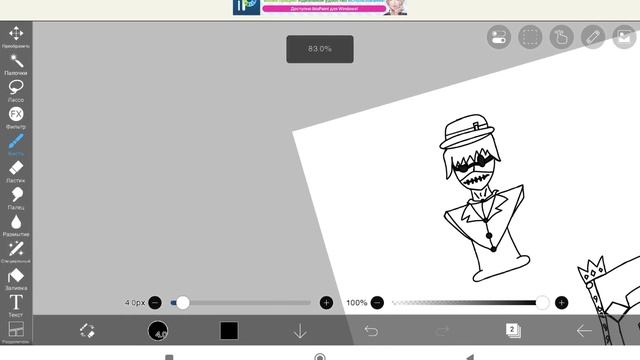Tap the 83.0% zoom indicator
This screenshot has height=360, width=640.
pos(320,49)
